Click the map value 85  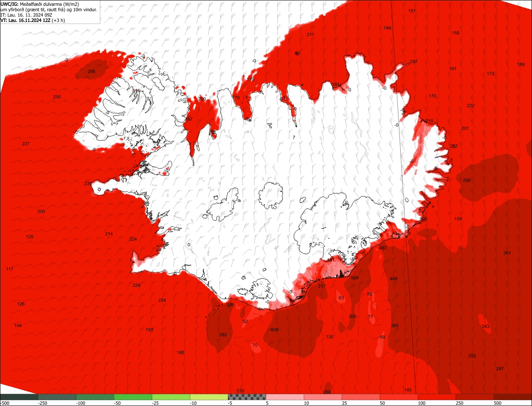[370, 294]
